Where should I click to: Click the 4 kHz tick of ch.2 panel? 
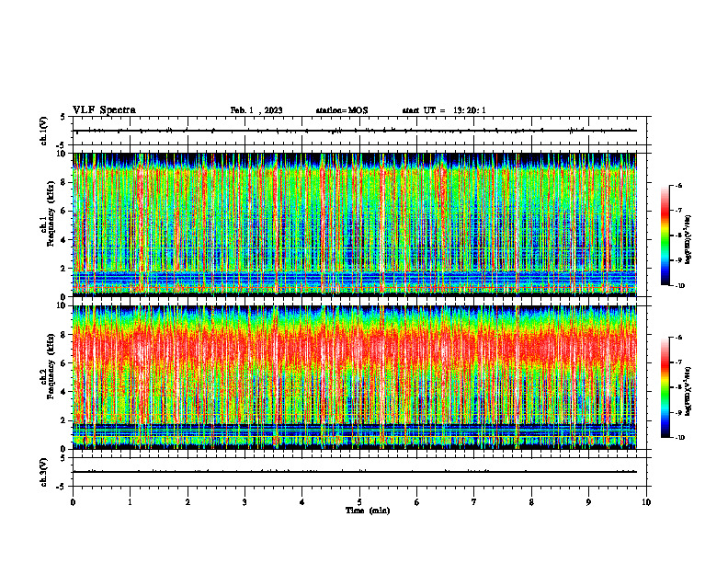[x=64, y=392]
